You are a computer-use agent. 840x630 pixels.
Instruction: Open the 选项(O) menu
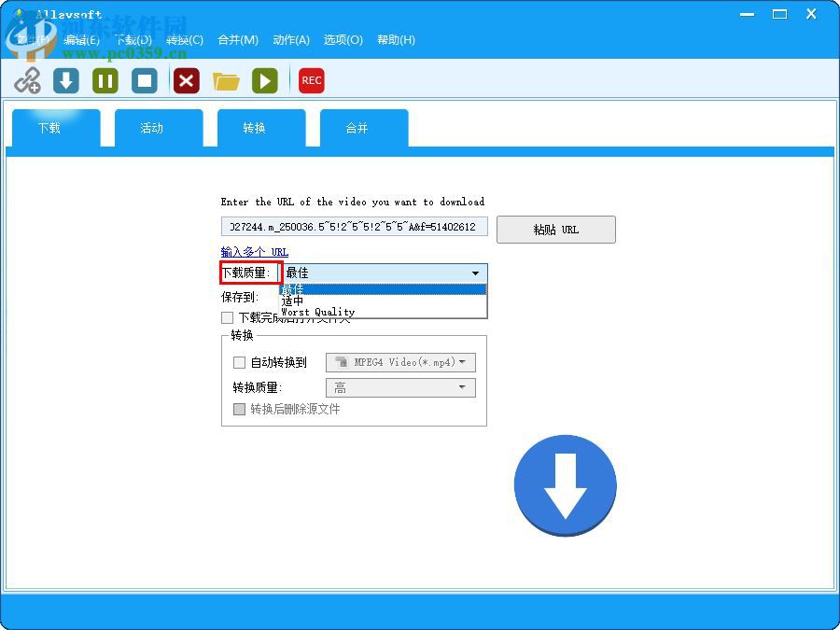click(x=342, y=40)
